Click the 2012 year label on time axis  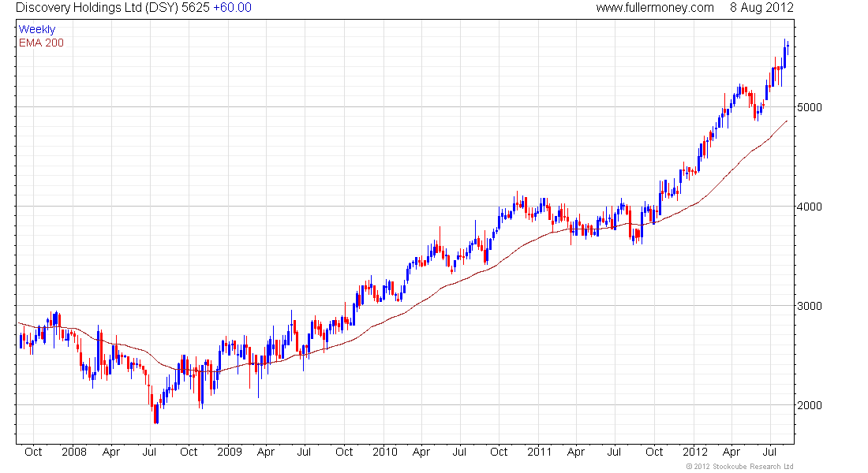[x=694, y=452]
